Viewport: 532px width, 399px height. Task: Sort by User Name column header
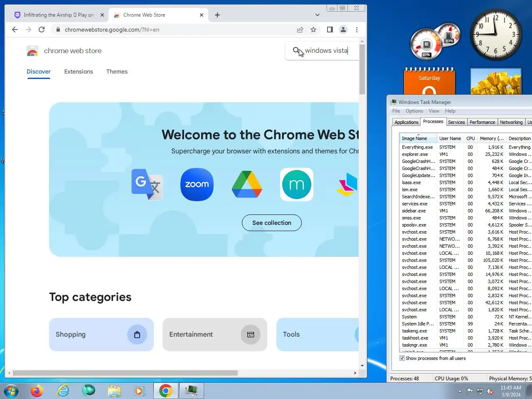tap(450, 138)
